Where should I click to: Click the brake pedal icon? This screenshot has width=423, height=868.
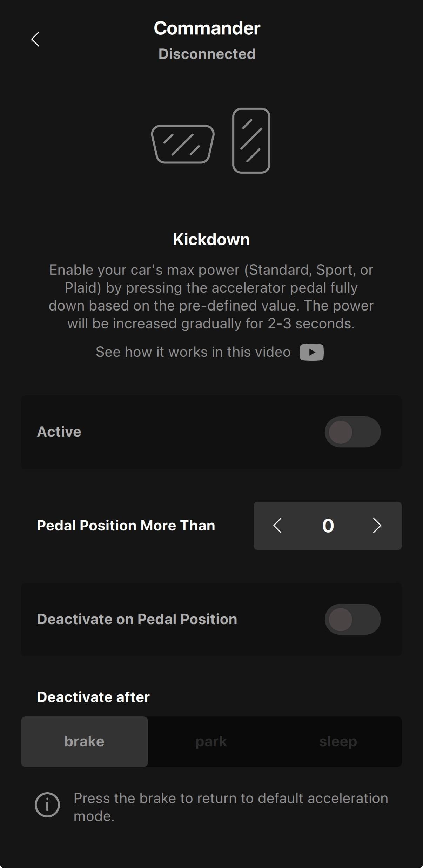pos(183,144)
